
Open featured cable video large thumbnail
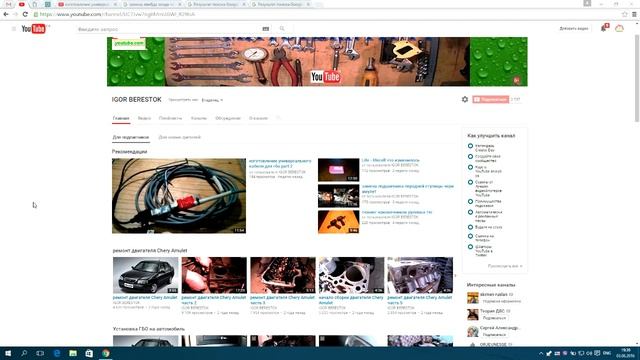179,196
